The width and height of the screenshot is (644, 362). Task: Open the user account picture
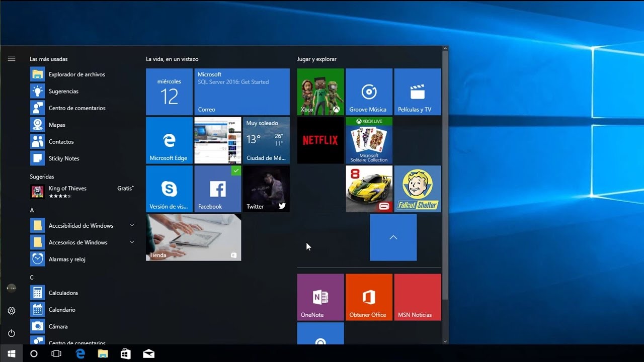pos(12,288)
